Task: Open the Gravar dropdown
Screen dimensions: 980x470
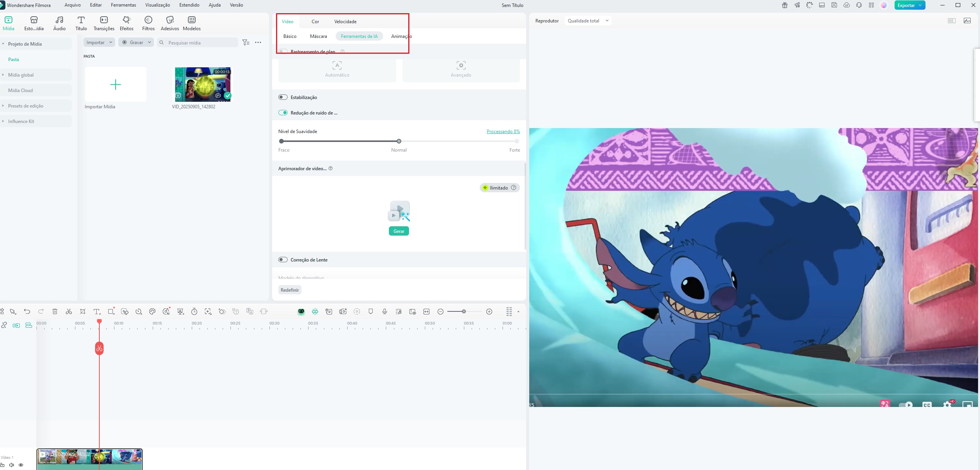Action: coord(136,43)
